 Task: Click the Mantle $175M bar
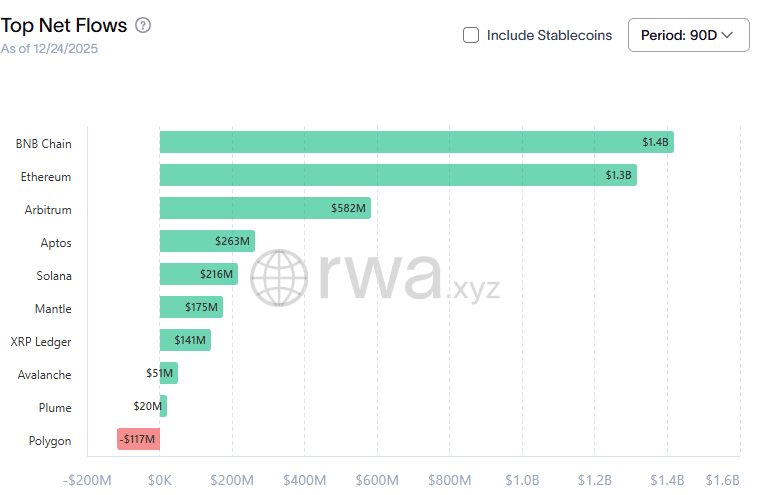(x=191, y=308)
